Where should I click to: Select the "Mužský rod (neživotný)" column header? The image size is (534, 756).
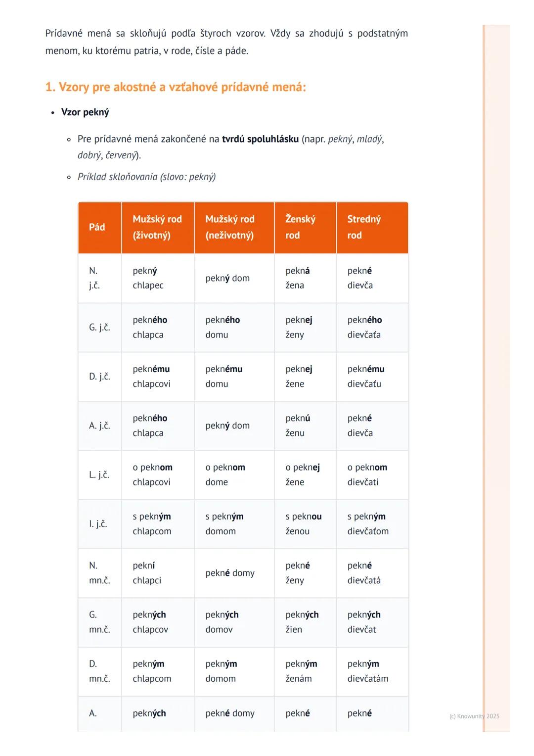[x=230, y=227]
